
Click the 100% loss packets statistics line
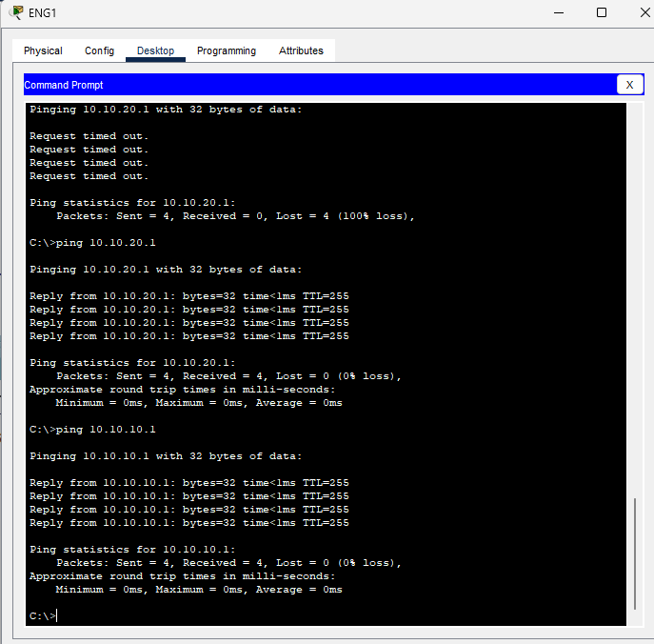(235, 216)
